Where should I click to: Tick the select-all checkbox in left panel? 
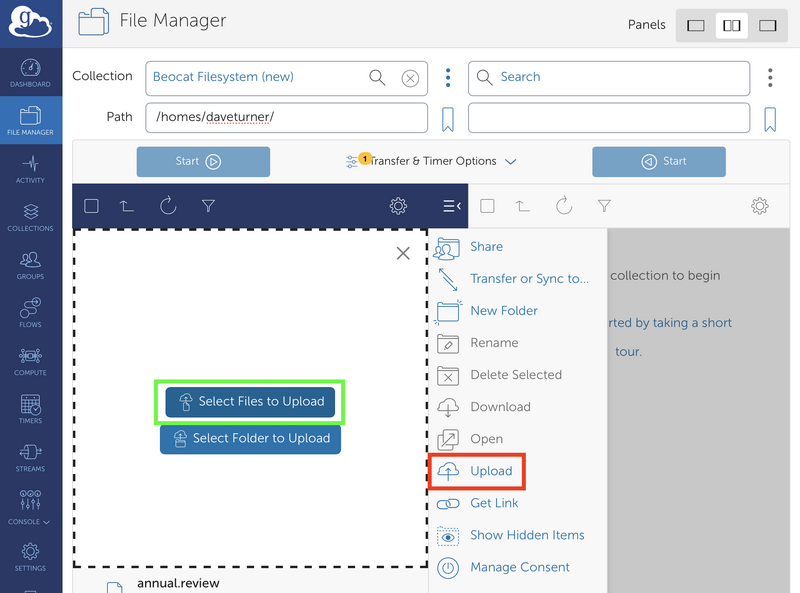point(91,206)
